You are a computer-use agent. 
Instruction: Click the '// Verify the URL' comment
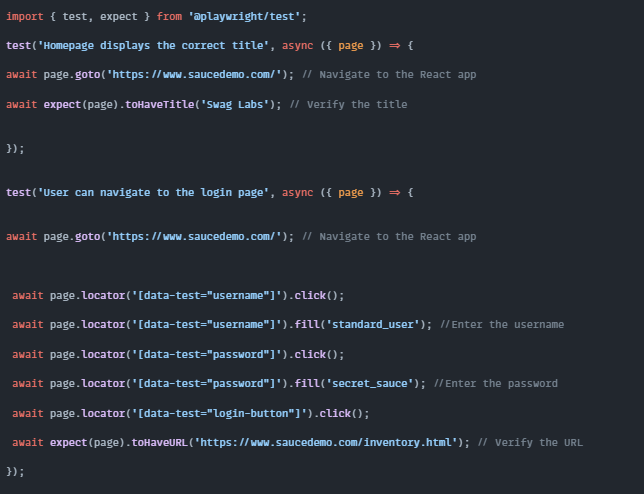pyautogui.click(x=530, y=442)
